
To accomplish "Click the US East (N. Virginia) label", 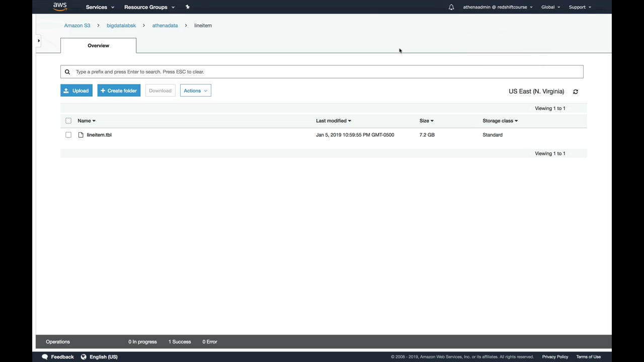I will click(536, 92).
